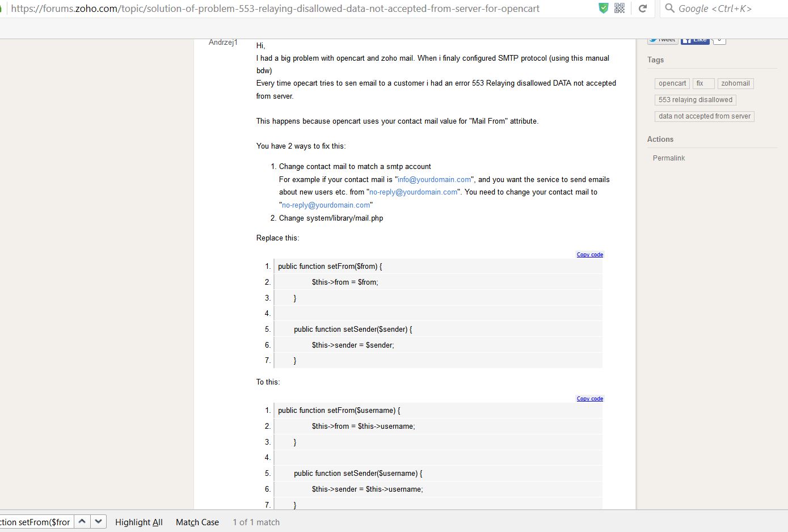Open the fix tag

[x=703, y=83]
